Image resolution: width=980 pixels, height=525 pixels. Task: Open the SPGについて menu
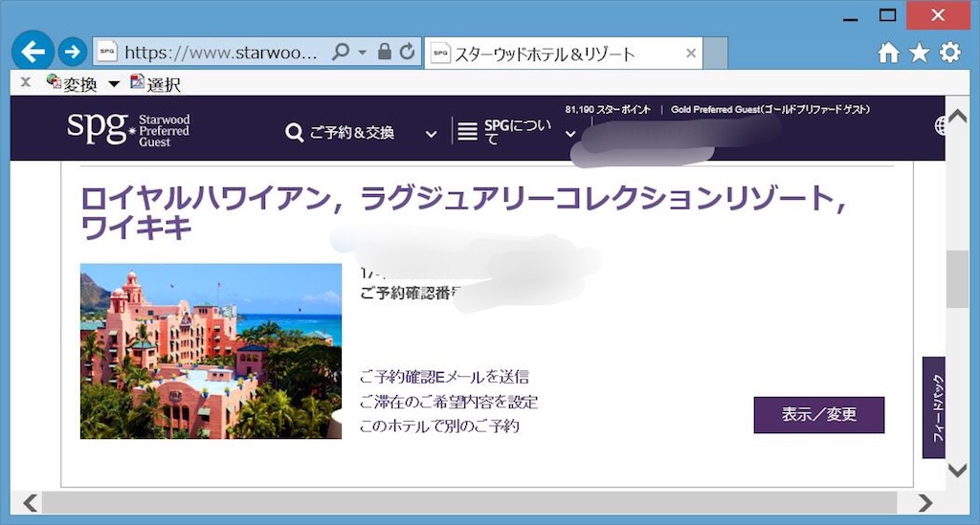pos(518,132)
